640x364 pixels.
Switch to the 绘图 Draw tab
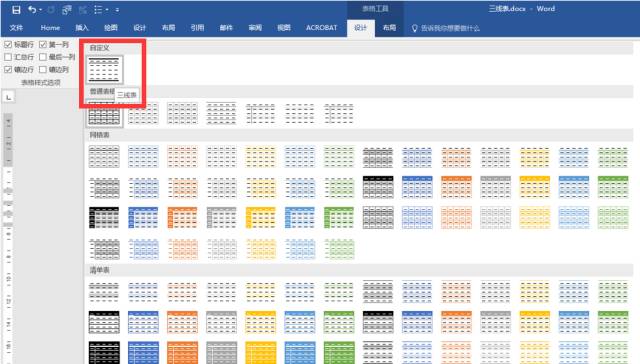[x=111, y=28]
